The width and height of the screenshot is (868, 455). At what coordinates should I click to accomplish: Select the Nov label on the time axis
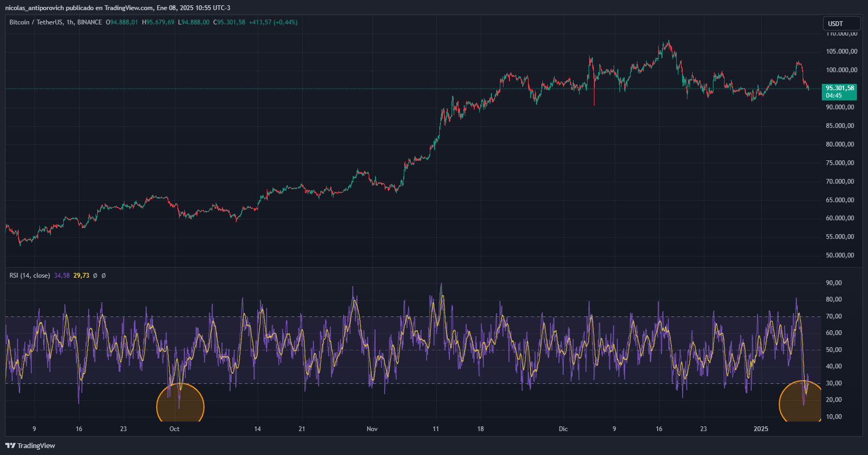point(372,429)
